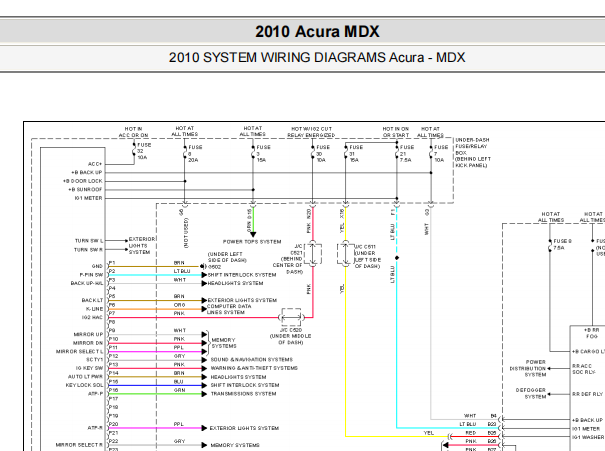The width and height of the screenshot is (605, 451).
Task: Click "SOUND & NAVIGATION SYSTEMS" destination label
Action: click(252, 360)
